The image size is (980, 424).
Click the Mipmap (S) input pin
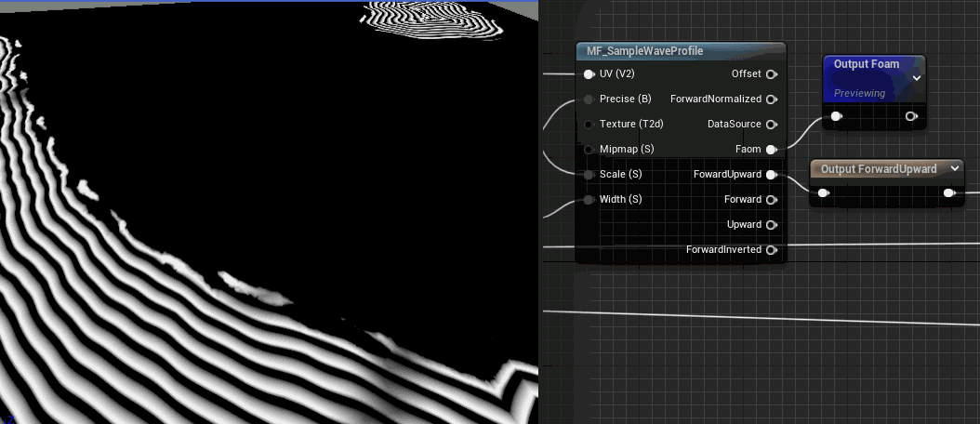coord(589,150)
